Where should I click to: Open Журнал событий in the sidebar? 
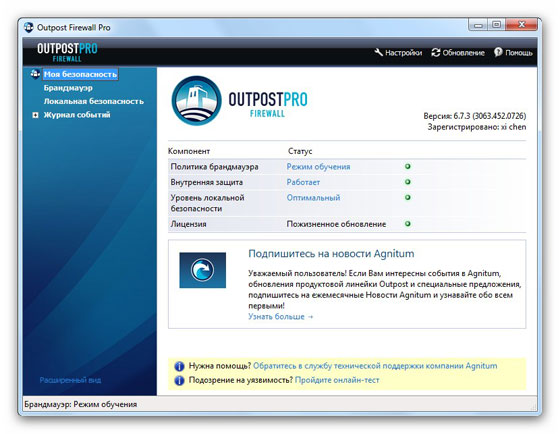[x=77, y=115]
